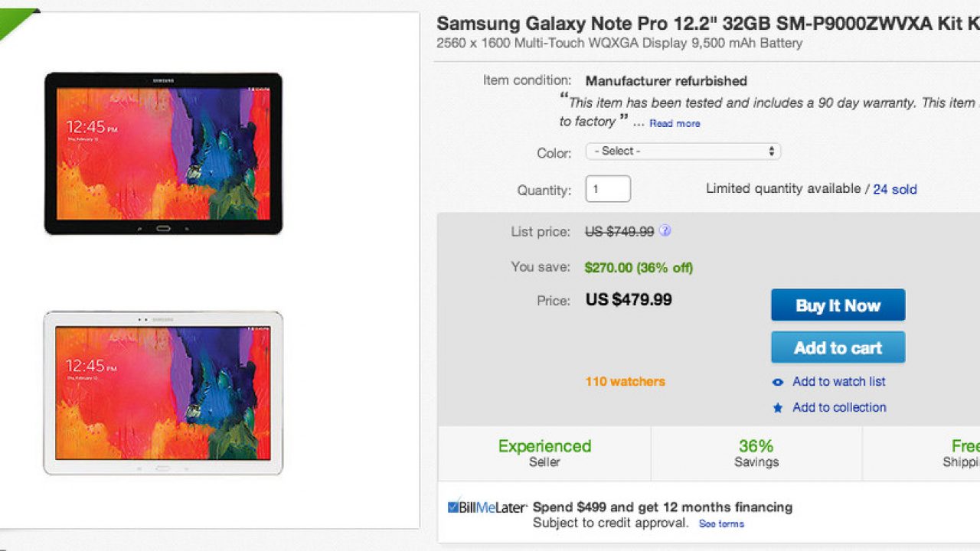Click the 110 watchers text
Screen dimensions: 980x551
click(625, 382)
